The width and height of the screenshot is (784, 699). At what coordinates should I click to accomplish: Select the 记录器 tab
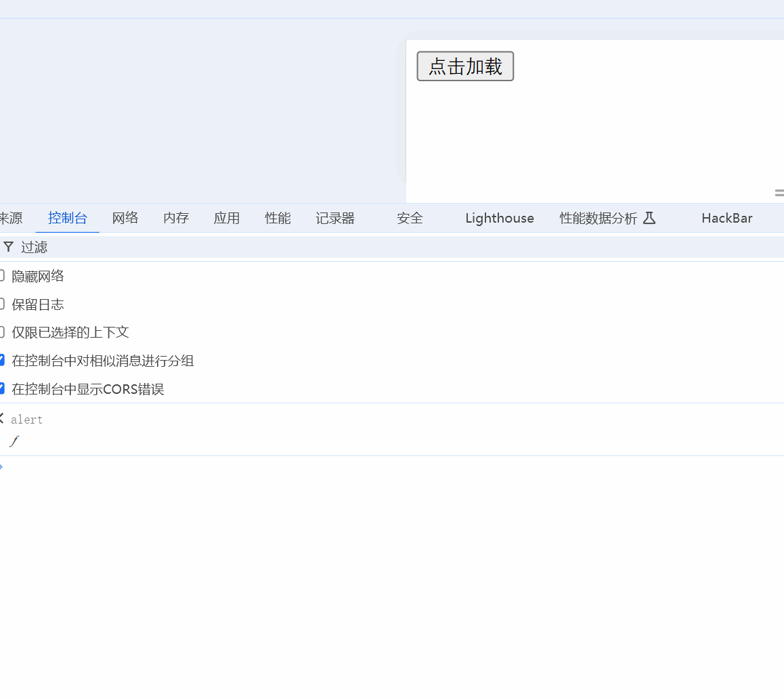(334, 218)
